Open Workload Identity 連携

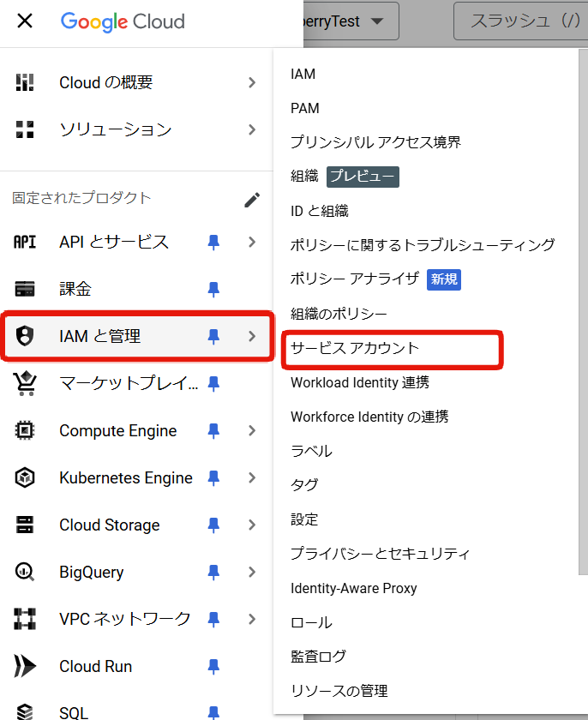coord(360,382)
